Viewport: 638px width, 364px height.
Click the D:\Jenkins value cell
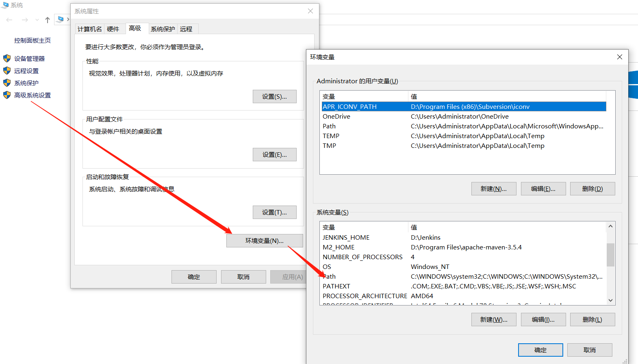(425, 237)
